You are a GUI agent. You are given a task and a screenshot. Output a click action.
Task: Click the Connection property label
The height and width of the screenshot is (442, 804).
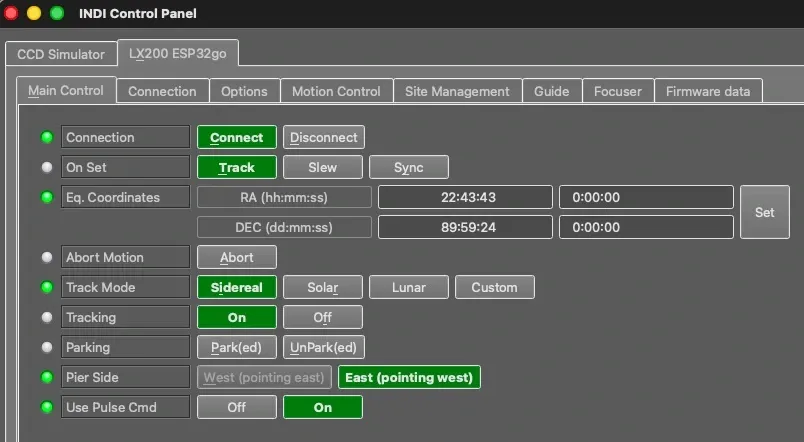[x=126, y=137]
